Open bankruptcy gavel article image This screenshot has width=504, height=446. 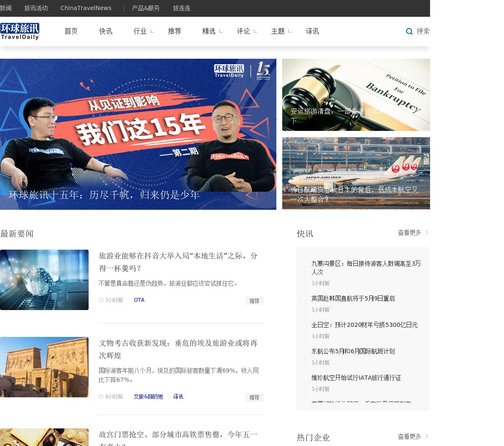pos(356,95)
